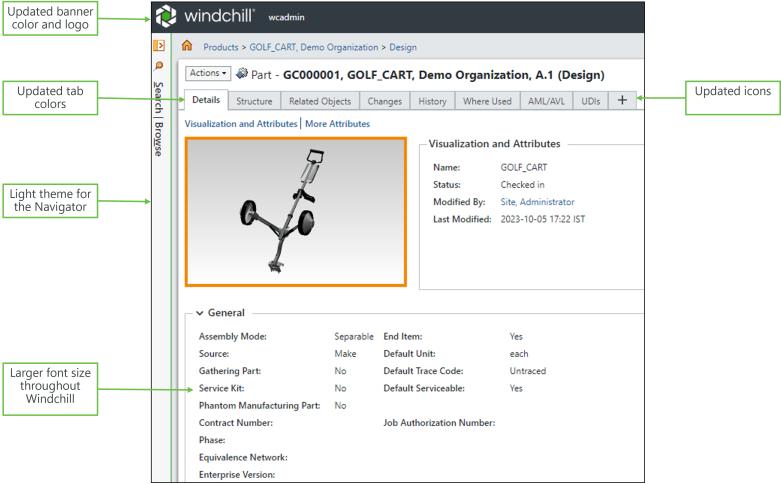Select the GOLF_CART name value
Image resolution: width=781 pixels, height=483 pixels.
point(524,167)
